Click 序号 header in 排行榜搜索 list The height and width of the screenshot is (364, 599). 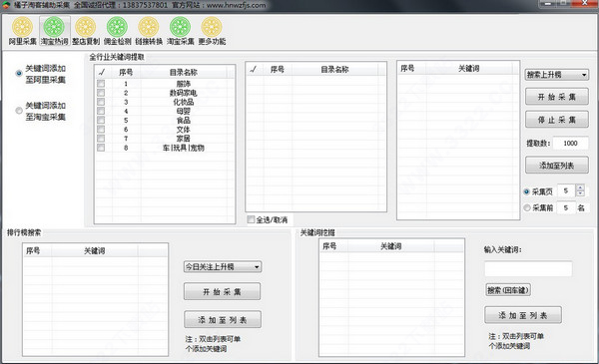33,250
